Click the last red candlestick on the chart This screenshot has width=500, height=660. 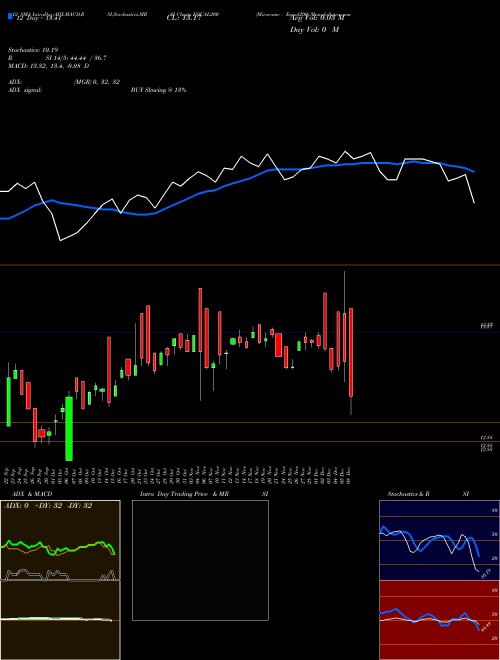[351, 352]
